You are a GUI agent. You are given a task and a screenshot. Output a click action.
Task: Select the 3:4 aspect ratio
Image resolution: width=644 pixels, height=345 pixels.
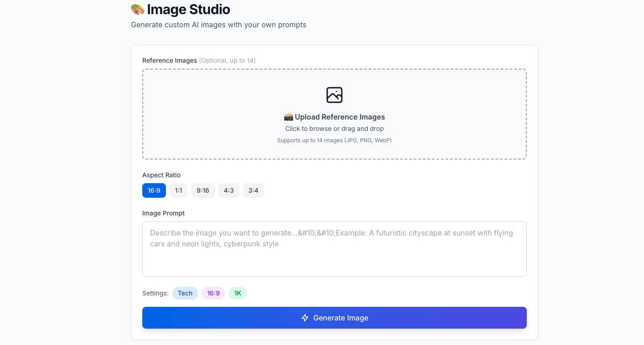click(253, 190)
